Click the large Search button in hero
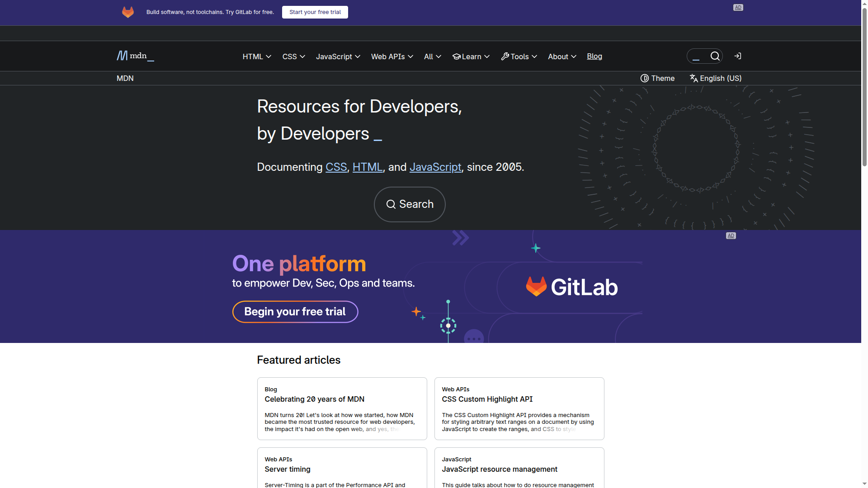The width and height of the screenshot is (868, 488). (x=409, y=204)
